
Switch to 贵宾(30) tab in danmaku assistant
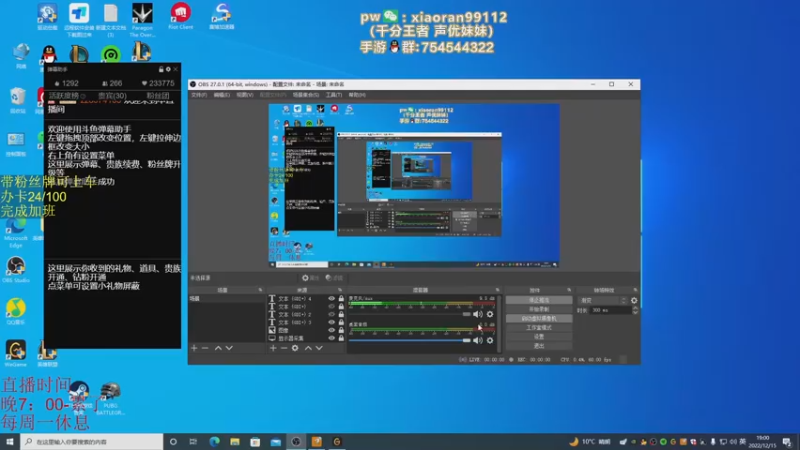112,96
